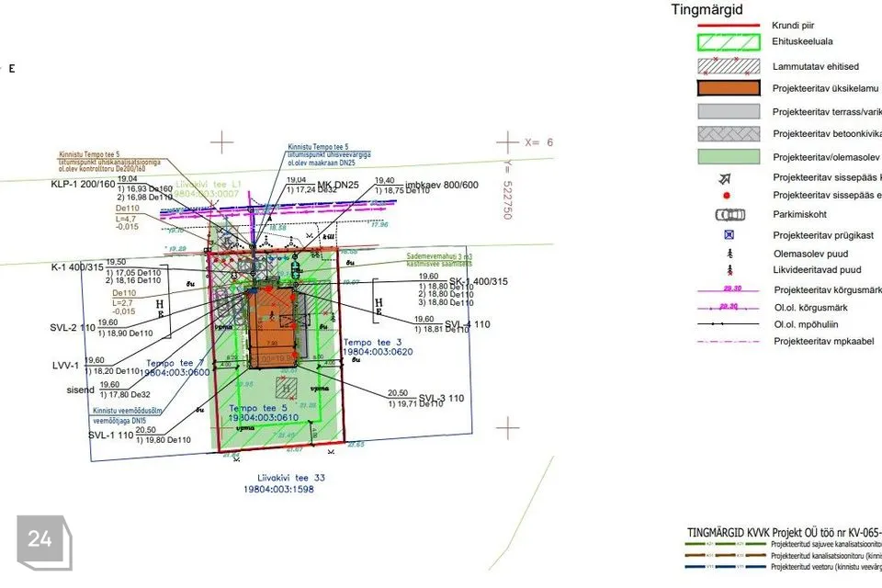The image size is (882, 588).
Task: Click the light green Projekteeritav/olemasolev swatch
Action: (x=729, y=157)
